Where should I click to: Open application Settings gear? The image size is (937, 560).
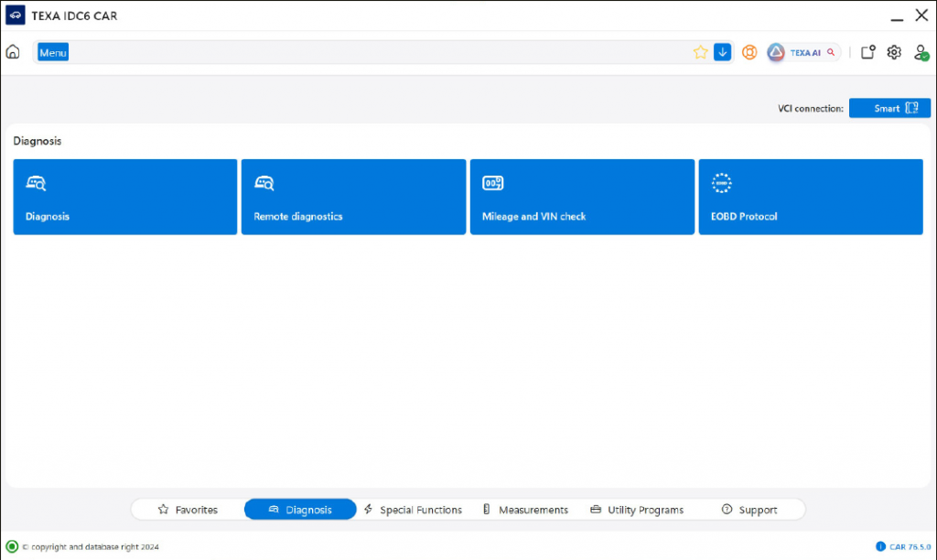[x=894, y=52]
